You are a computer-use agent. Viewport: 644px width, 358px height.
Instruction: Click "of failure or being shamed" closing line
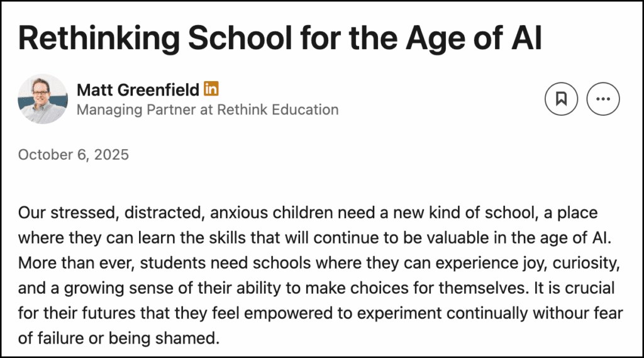118,338
